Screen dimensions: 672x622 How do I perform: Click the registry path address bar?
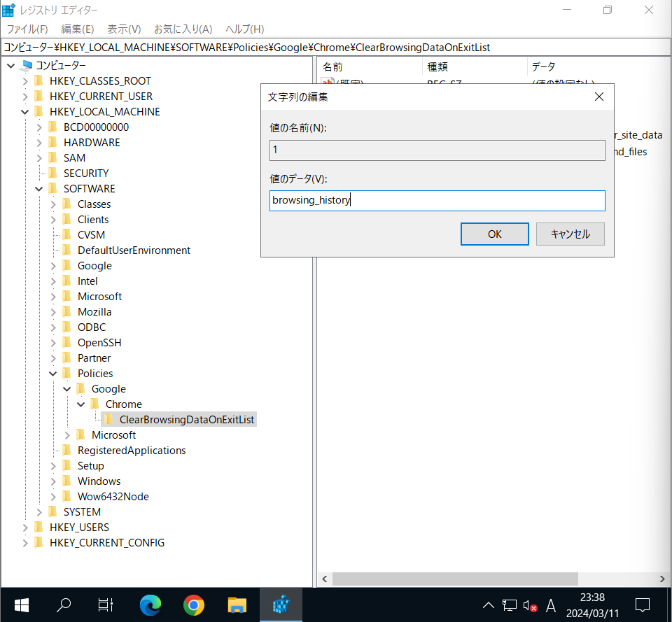(335, 47)
